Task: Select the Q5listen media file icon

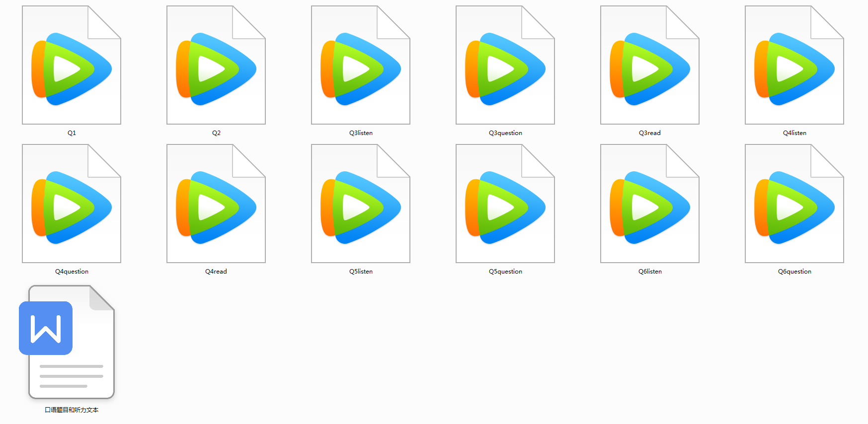Action: [x=361, y=204]
